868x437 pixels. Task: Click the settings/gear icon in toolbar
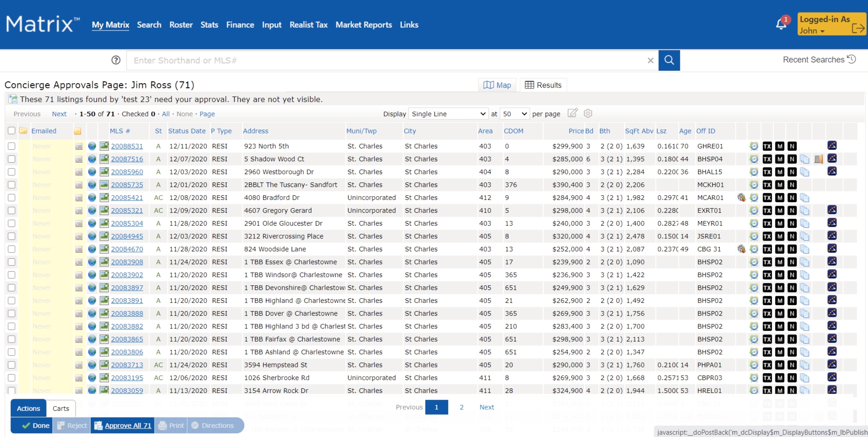(588, 113)
